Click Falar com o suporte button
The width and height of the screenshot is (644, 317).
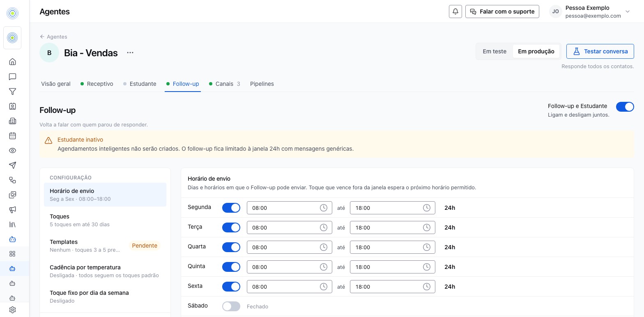[x=502, y=11]
